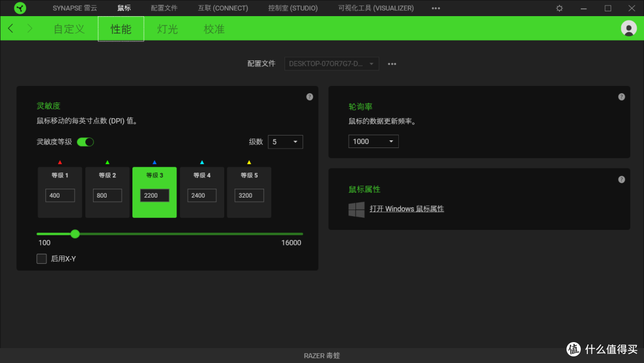Click the 配置文件 label beside the profile dropdown
The image size is (644, 363).
[261, 64]
